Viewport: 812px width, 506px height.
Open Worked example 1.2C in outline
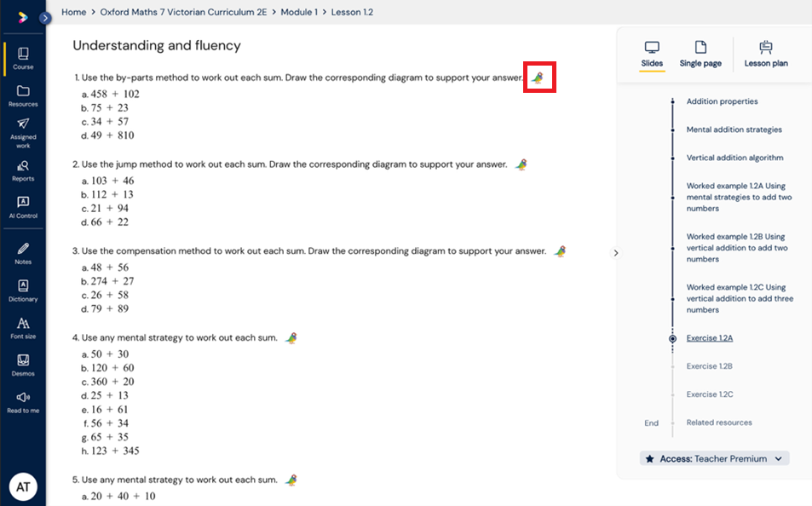(740, 298)
